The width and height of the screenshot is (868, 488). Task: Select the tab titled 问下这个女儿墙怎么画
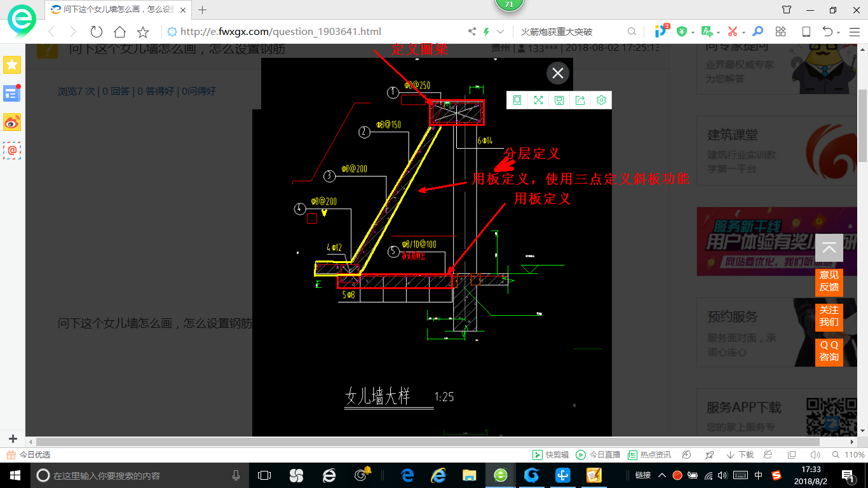pyautogui.click(x=118, y=10)
